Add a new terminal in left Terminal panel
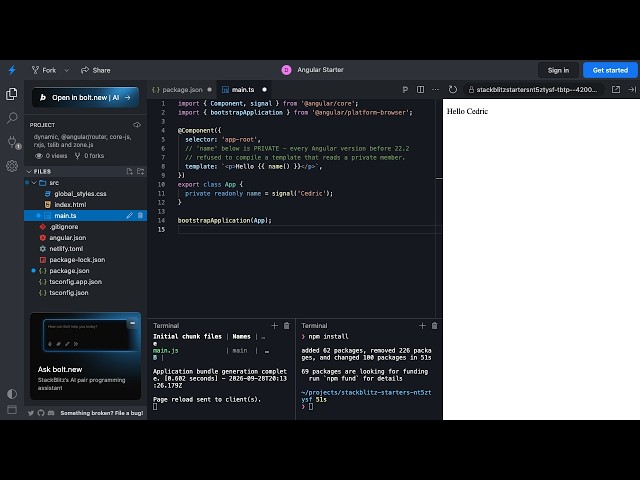The image size is (640, 480). click(274, 325)
